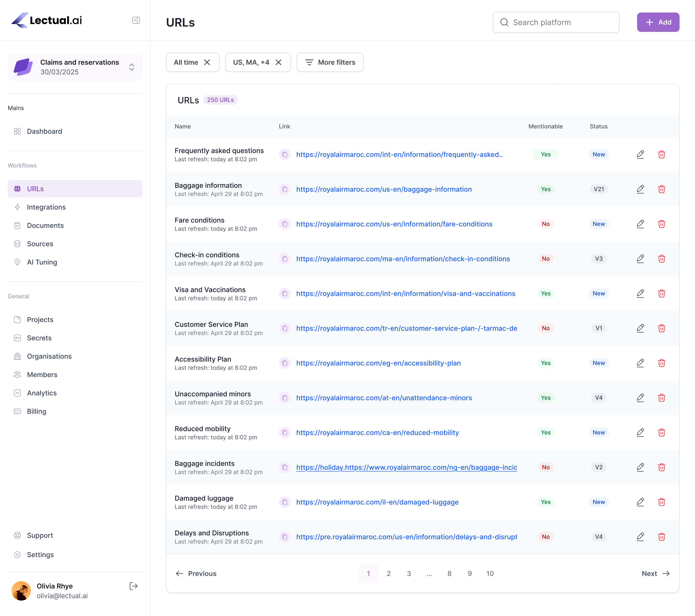Screen dimensions: 695x616
Task: Open the damaged-luggage link
Action: click(x=377, y=502)
